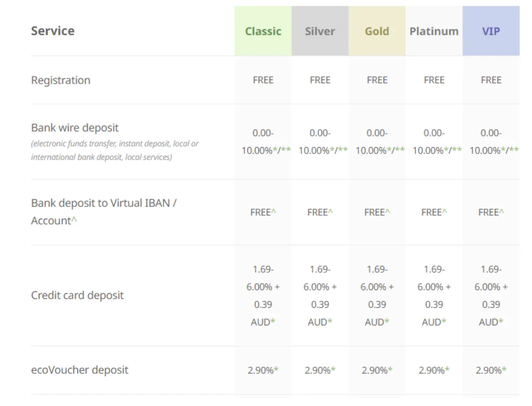The height and width of the screenshot is (406, 532).
Task: Click the italic electronic funds transfer description
Action: (115, 150)
